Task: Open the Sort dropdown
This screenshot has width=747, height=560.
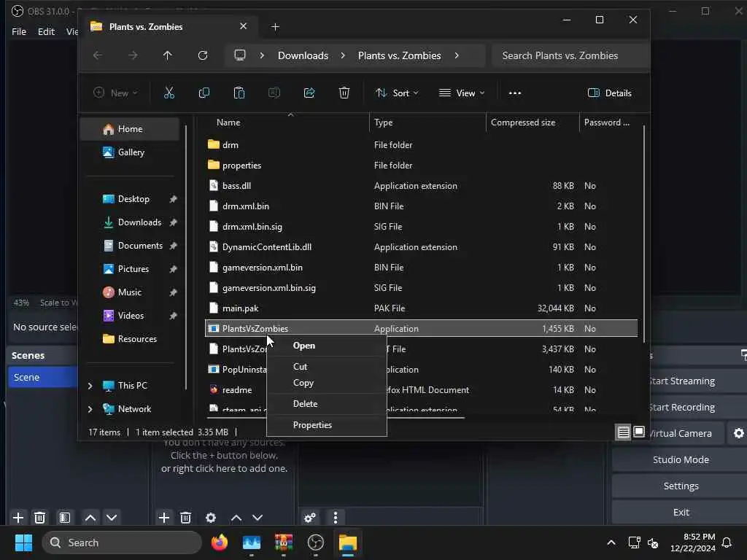Action: (x=397, y=93)
